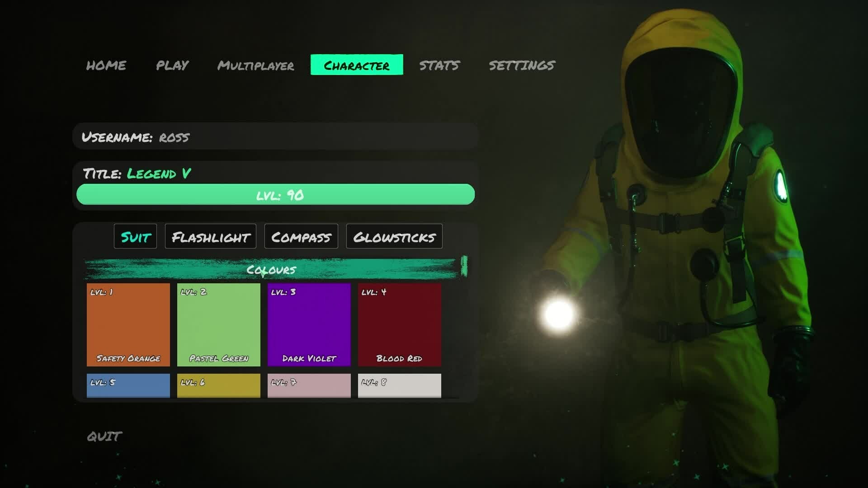Open the Compass customization tab
This screenshot has width=868, height=488.
click(301, 236)
